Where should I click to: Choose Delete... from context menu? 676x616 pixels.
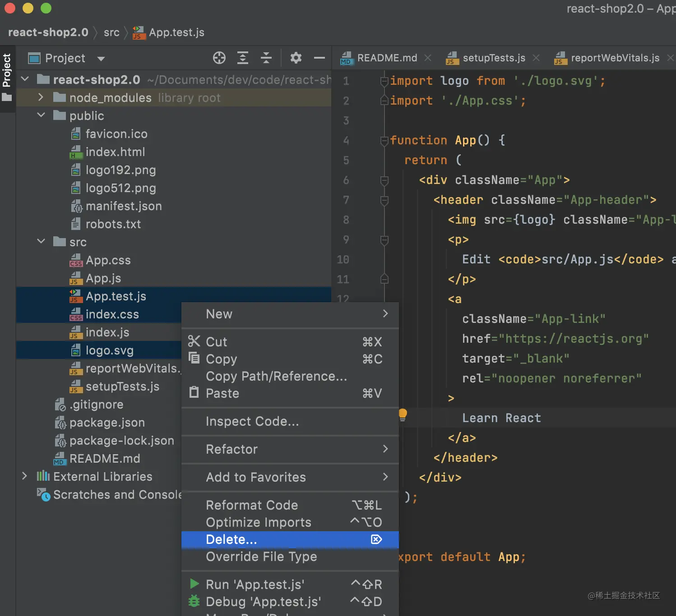(290, 539)
